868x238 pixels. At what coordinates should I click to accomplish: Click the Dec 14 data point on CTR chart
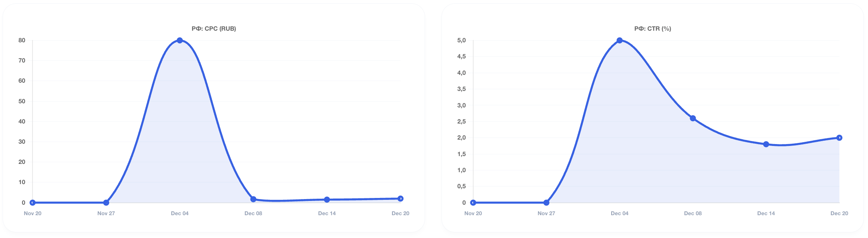(766, 144)
